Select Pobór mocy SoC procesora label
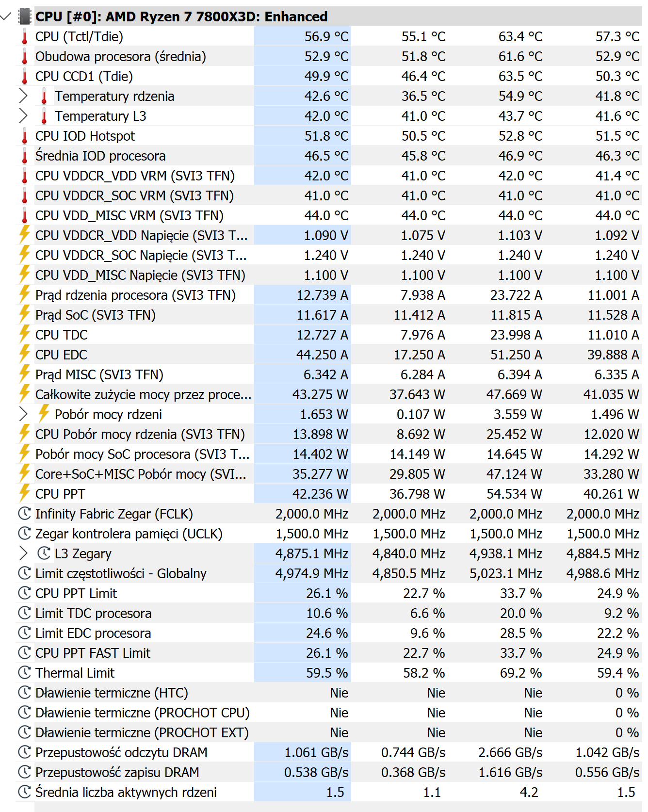Viewport: 648px width, 812px height. click(x=143, y=454)
